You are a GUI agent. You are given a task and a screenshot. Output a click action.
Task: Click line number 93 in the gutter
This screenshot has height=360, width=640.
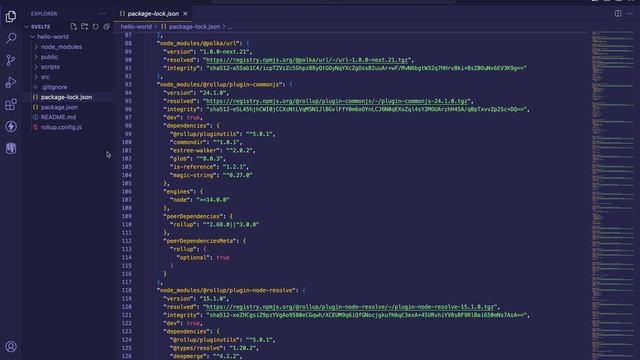pos(128,84)
